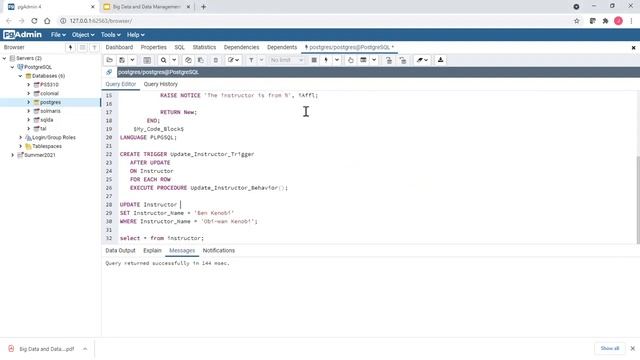
Task: Open the execute options dropdown arrow
Action: 337,60
